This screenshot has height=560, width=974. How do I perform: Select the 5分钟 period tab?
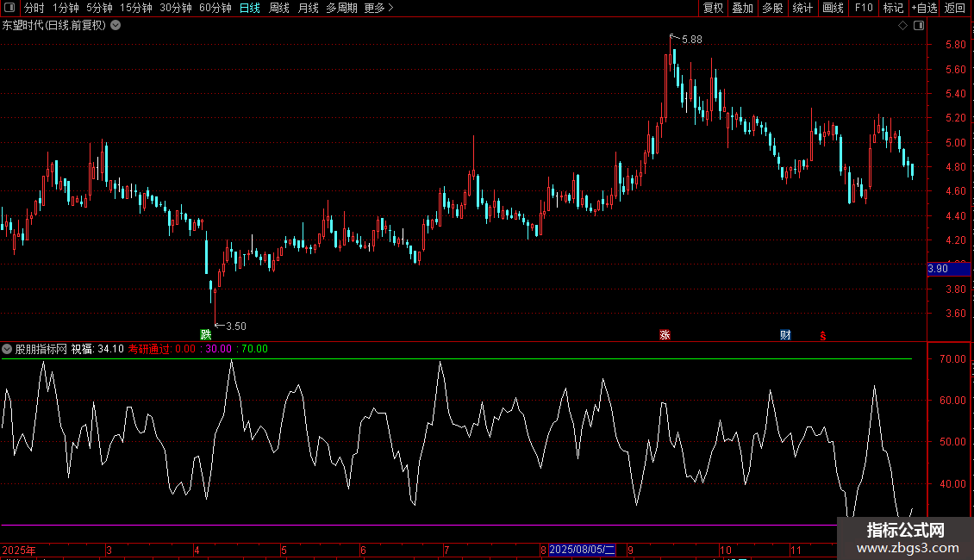(99, 8)
